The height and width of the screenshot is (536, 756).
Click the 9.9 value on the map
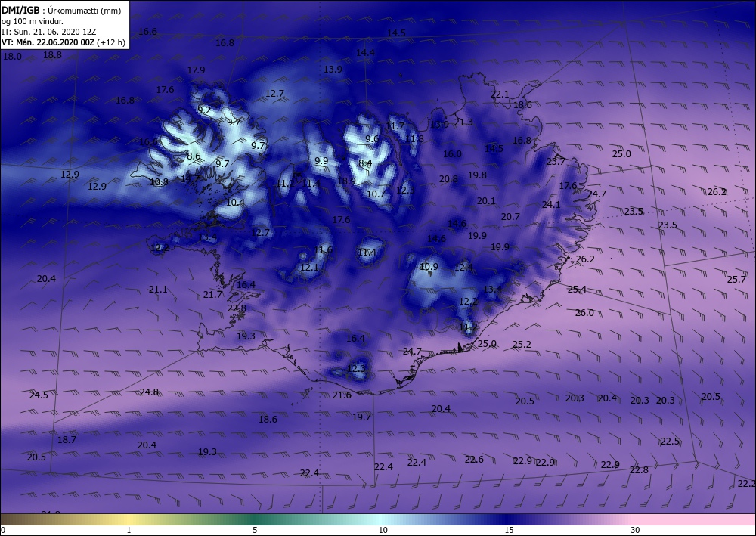[321, 160]
